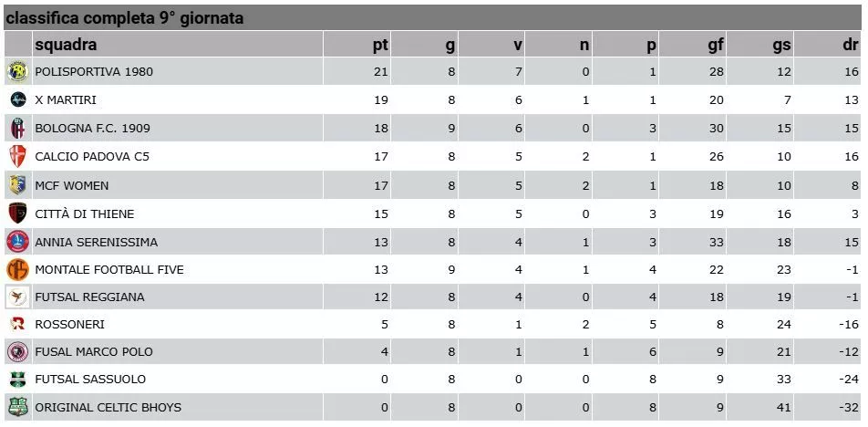Click the Futsal Sassuolo green crest
This screenshot has width=868, height=427.
coord(17,380)
